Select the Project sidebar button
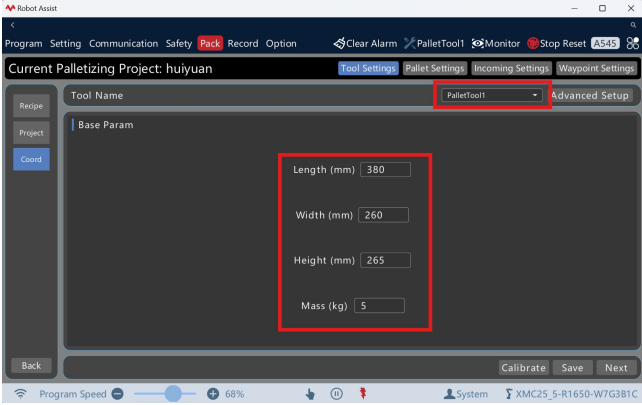The width and height of the screenshot is (642, 405). coord(31,133)
